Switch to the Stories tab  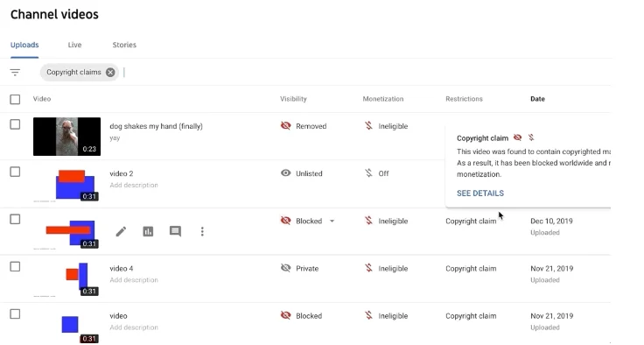click(124, 45)
